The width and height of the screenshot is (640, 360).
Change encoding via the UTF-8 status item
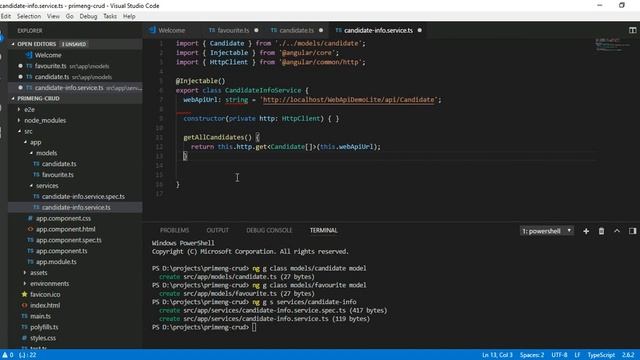[x=559, y=355]
